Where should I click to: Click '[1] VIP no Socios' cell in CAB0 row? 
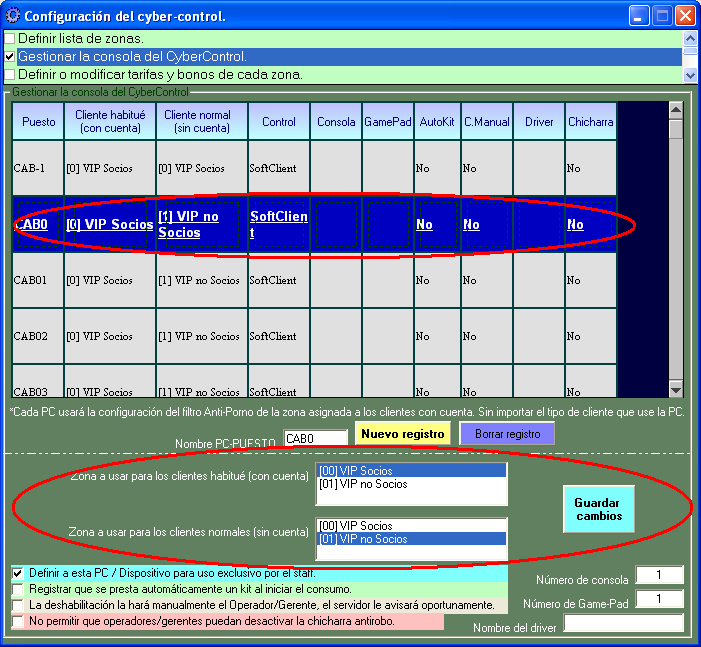pyautogui.click(x=202, y=224)
